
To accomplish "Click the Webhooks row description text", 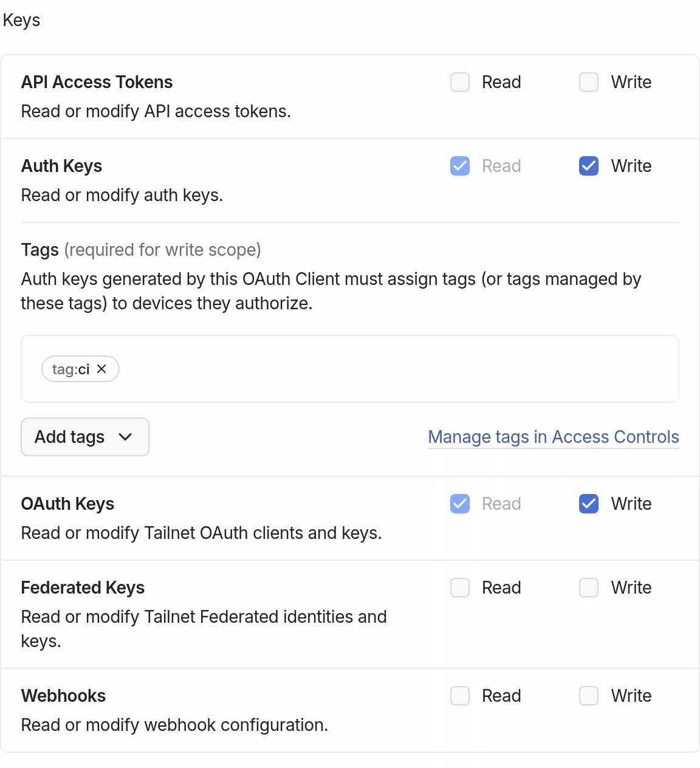I will click(174, 724).
